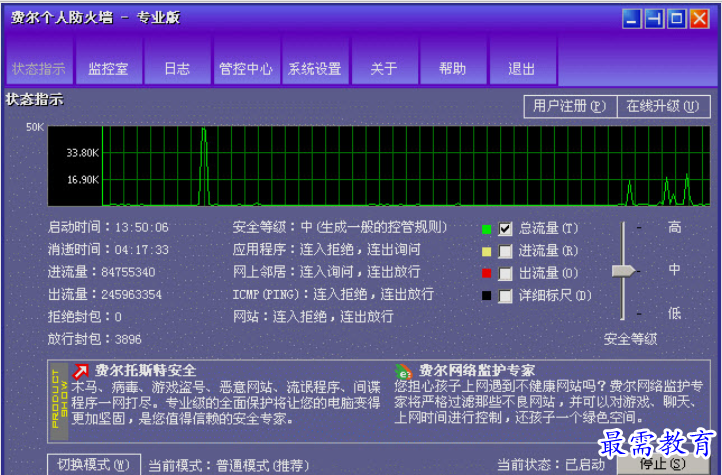Click the red arrow 费尔托斯特安全 icon
The width and height of the screenshot is (722, 475).
80,371
